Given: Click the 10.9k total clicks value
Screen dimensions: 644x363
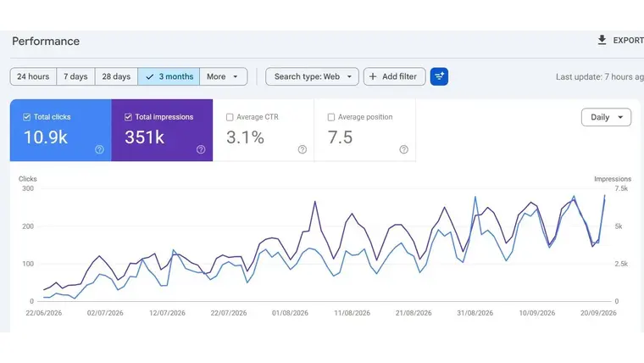Looking at the screenshot, I should pyautogui.click(x=46, y=137).
